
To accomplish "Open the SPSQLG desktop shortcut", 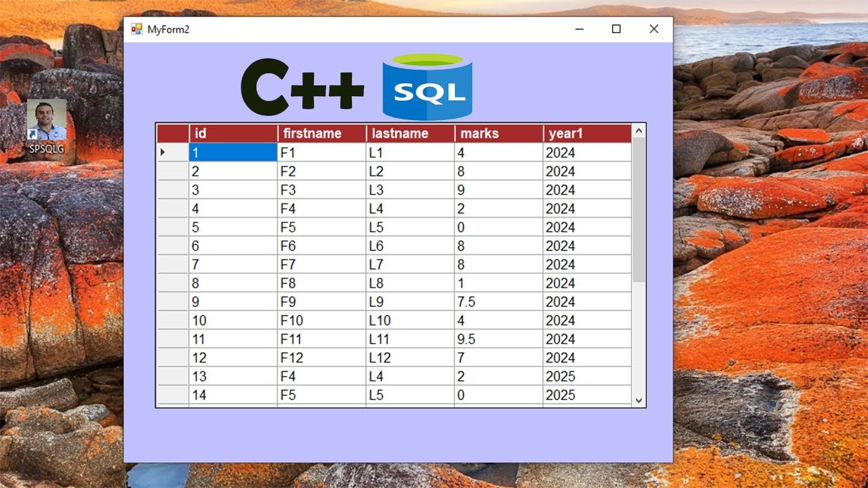I will coord(47,127).
